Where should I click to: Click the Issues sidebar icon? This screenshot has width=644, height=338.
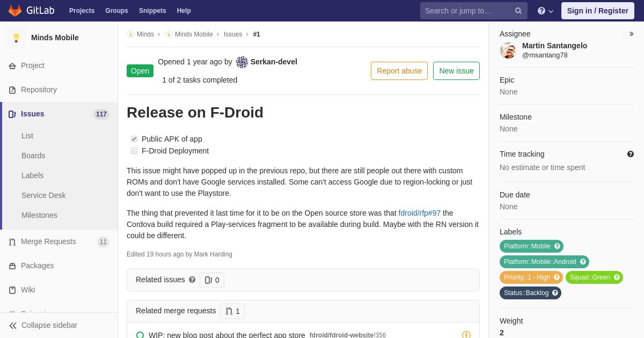click(12, 114)
